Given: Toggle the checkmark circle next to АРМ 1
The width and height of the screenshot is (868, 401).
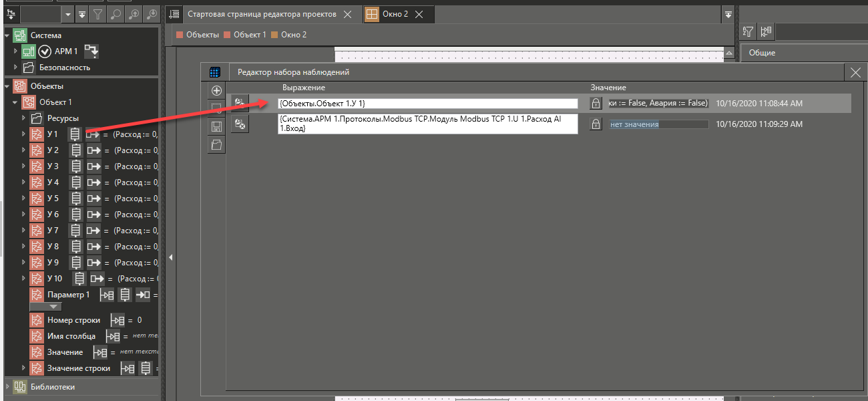Looking at the screenshot, I should pyautogui.click(x=45, y=51).
